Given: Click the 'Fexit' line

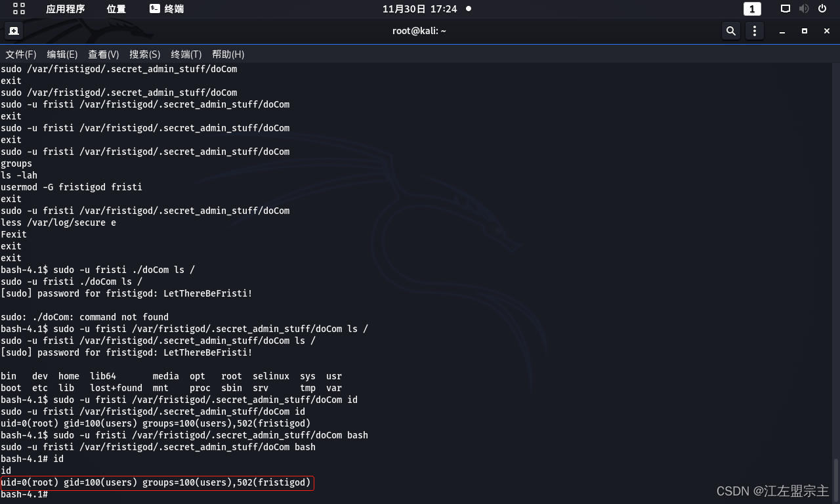Looking at the screenshot, I should click(x=14, y=234).
